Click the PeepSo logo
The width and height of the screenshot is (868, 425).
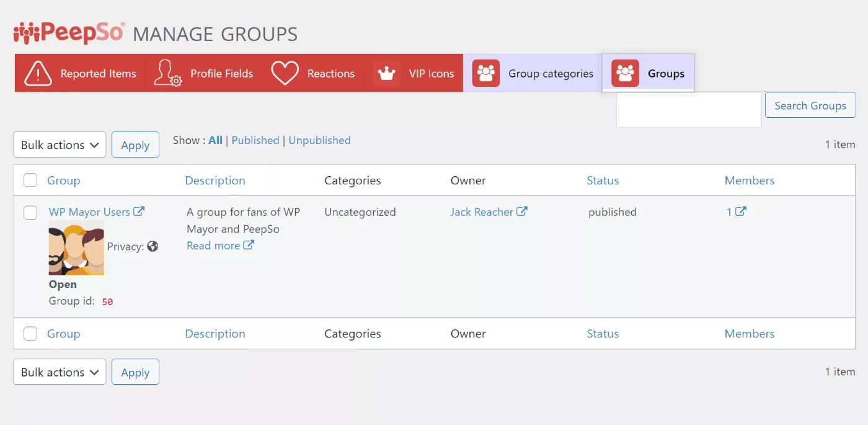69,32
